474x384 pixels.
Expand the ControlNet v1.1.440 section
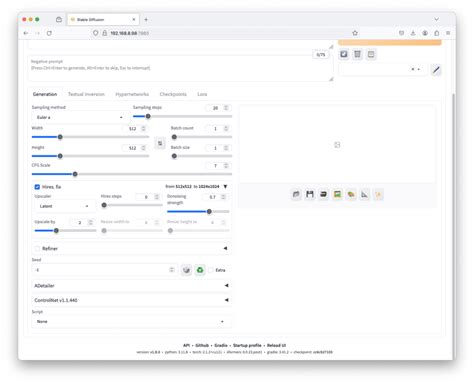pos(131,300)
